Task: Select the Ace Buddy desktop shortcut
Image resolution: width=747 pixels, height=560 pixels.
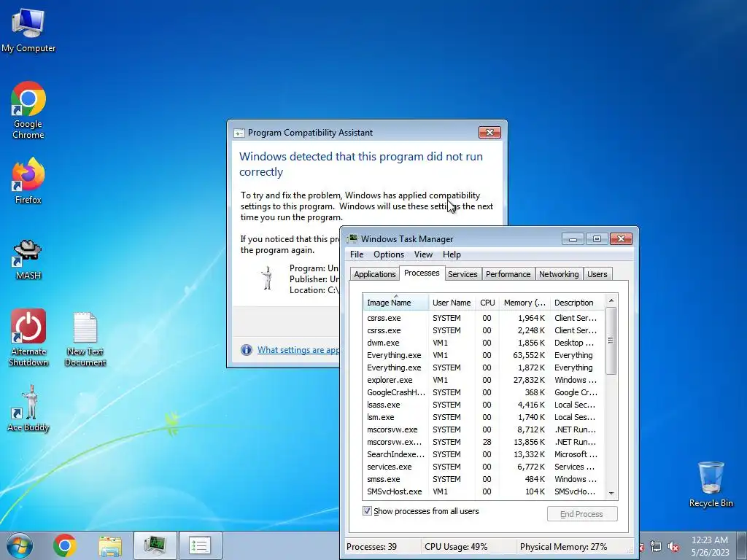Action: [x=28, y=408]
